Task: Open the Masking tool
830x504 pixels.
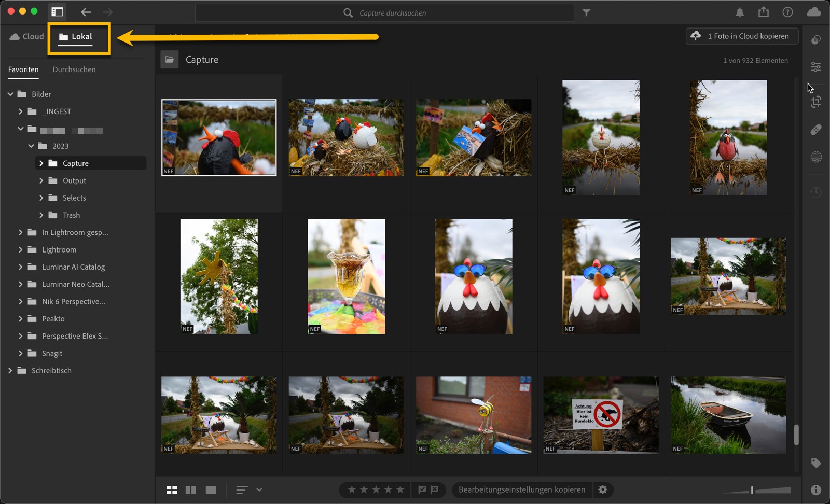Action: (815, 157)
